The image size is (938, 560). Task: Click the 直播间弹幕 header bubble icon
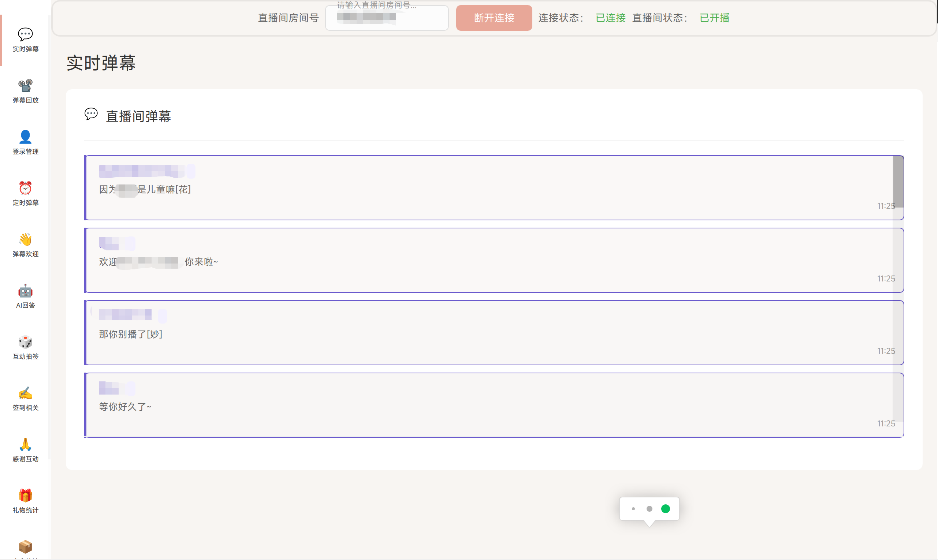91,114
